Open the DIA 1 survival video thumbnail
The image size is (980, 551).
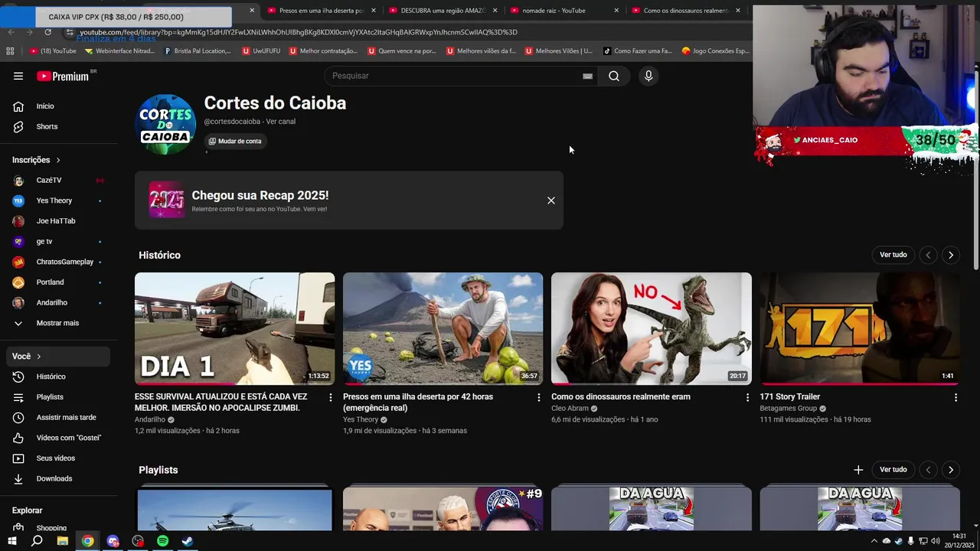pyautogui.click(x=235, y=328)
